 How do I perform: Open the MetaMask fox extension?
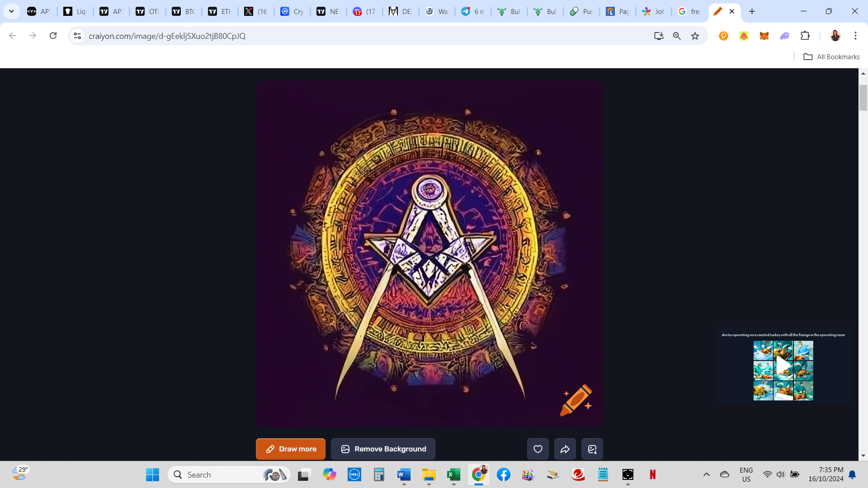pos(764,36)
